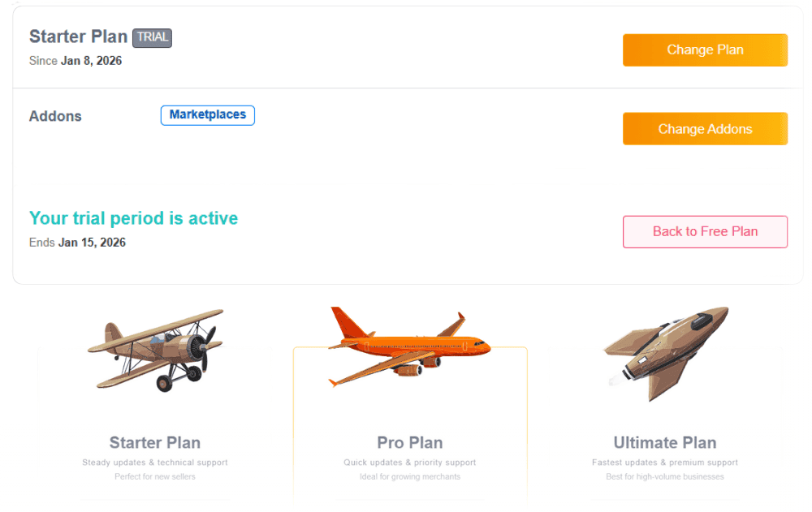Image resolution: width=812 pixels, height=512 pixels.
Task: Click the 'Ends Jan 15, 2026' trial date
Action: [77, 243]
